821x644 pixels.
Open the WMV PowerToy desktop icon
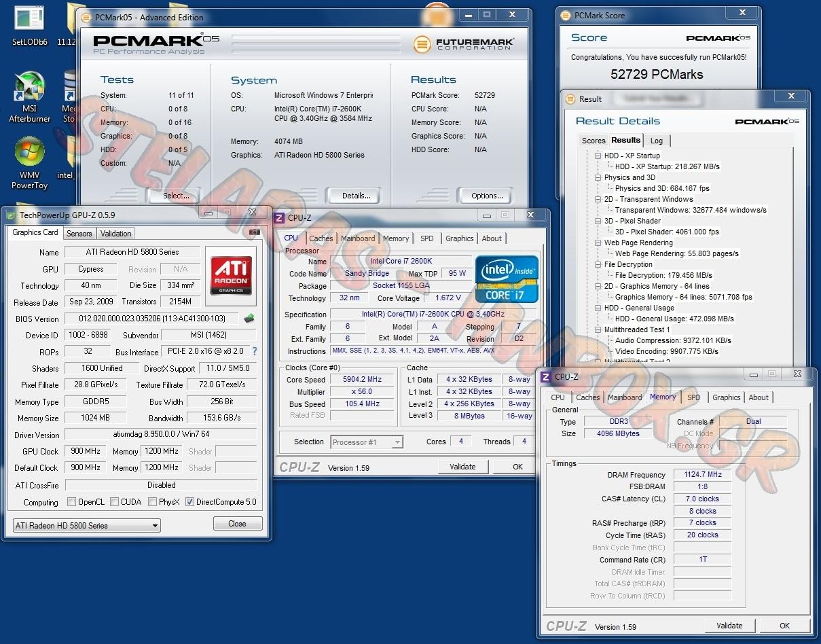(x=30, y=164)
